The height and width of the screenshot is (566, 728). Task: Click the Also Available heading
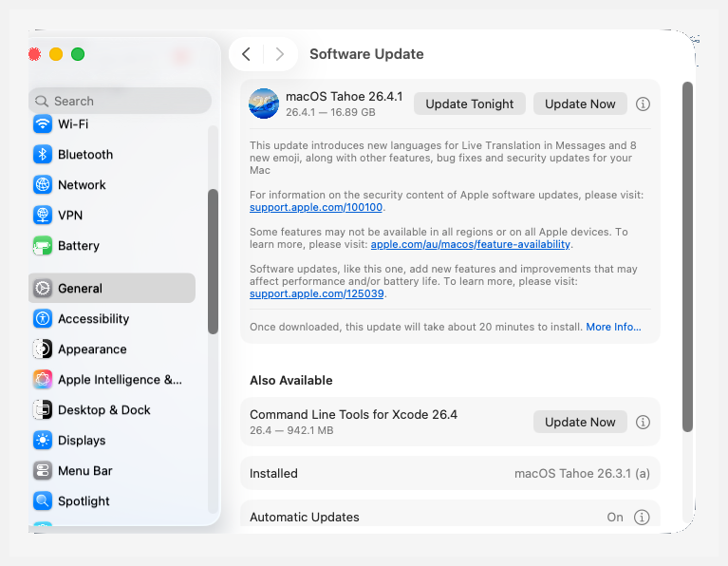tap(291, 381)
